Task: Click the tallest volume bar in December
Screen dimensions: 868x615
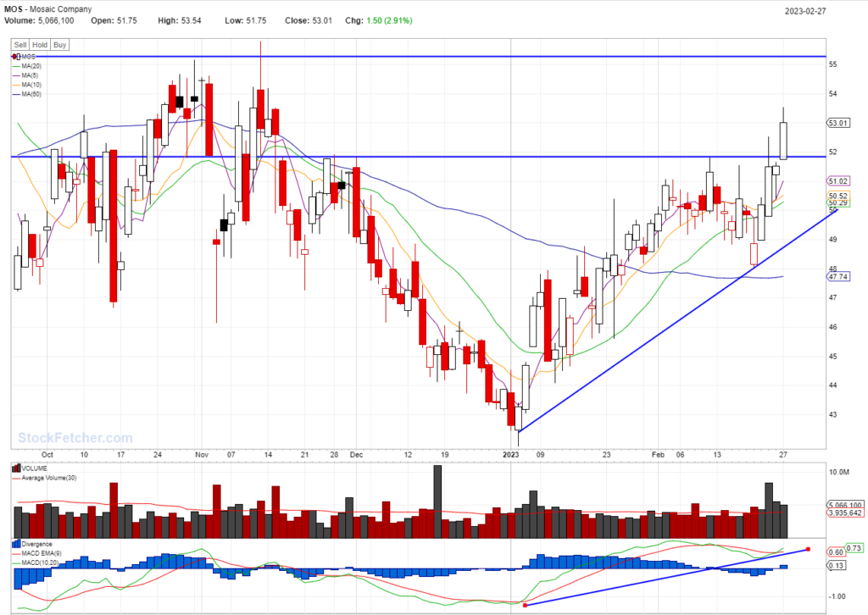Action: click(437, 501)
